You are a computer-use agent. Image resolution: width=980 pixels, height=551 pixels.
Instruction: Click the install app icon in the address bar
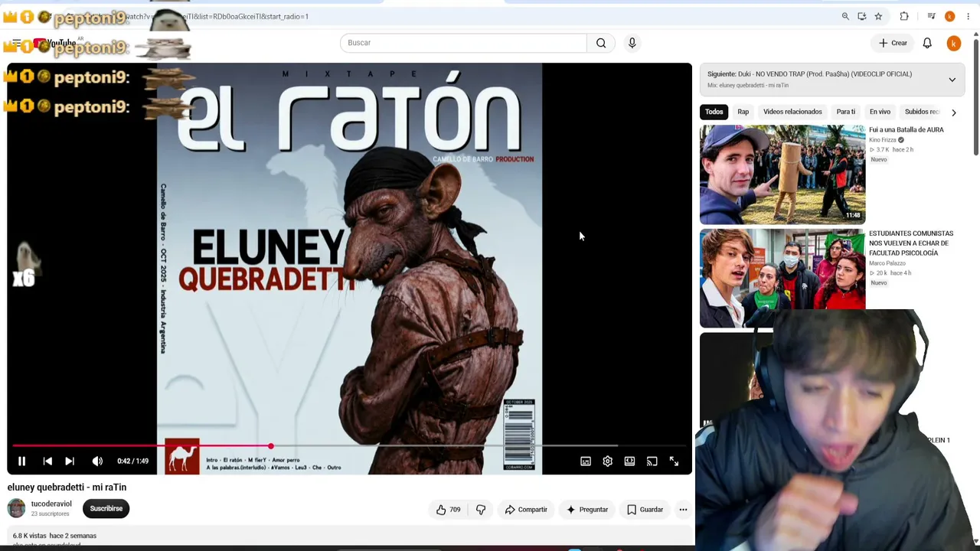pyautogui.click(x=862, y=16)
